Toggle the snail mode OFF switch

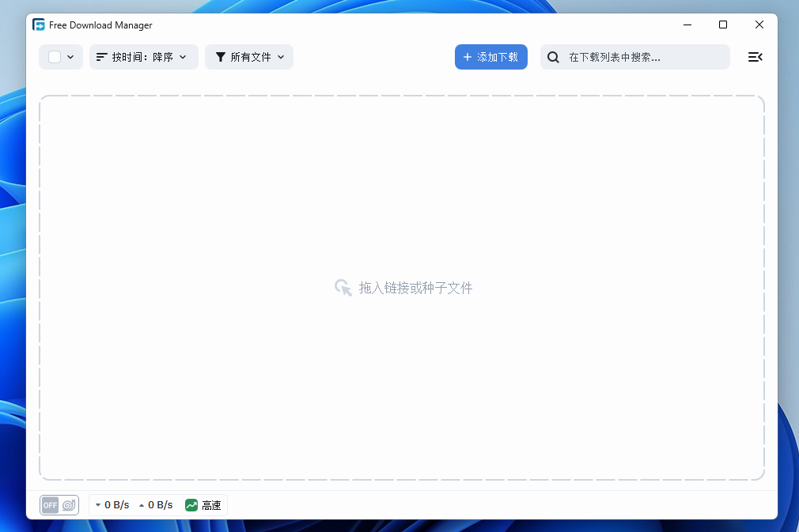click(x=51, y=505)
